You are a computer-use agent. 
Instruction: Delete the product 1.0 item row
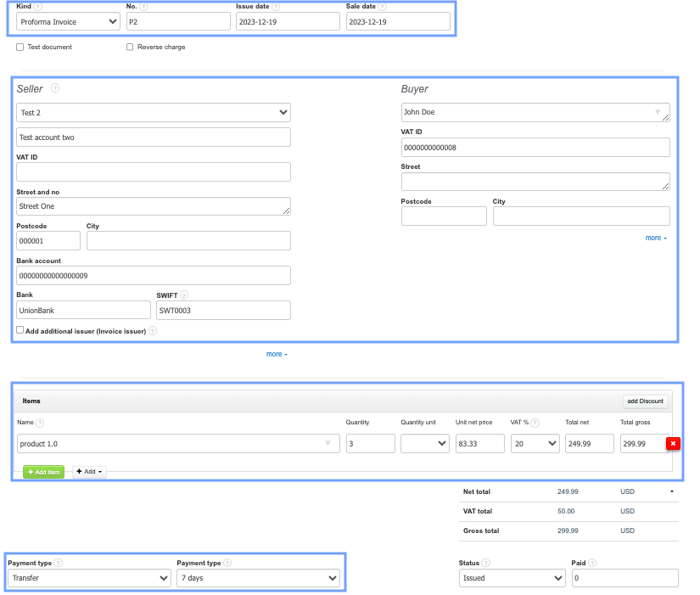(x=673, y=444)
